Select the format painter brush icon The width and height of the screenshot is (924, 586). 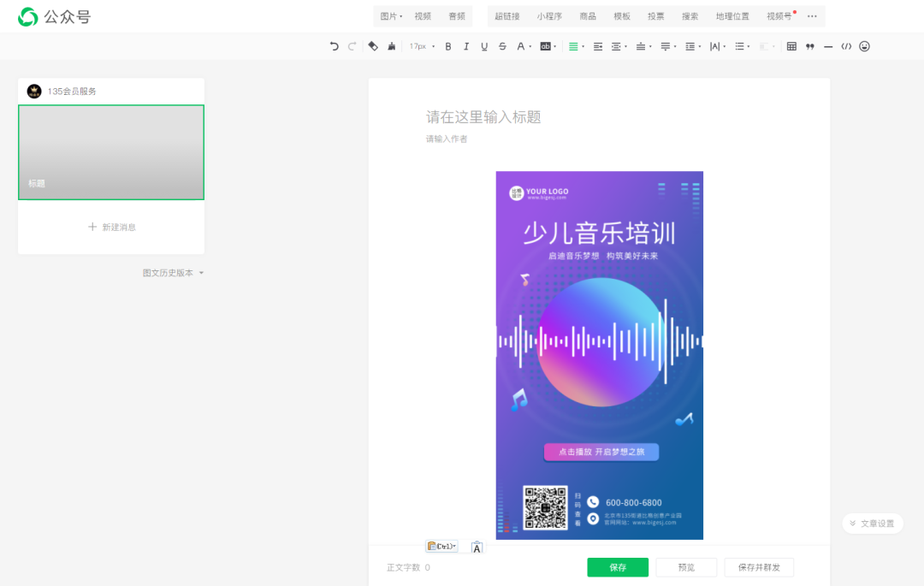point(392,46)
